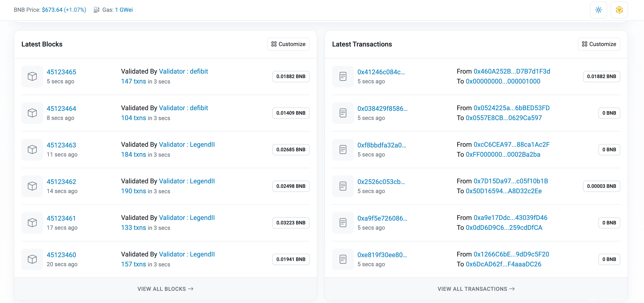Screen dimensions: 644x303
Task: Click the document icon for transaction 0x41246c084c
Action: click(343, 77)
